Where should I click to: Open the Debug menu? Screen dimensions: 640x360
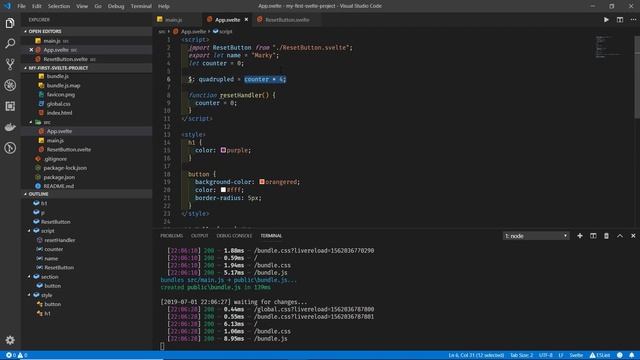[116, 6]
